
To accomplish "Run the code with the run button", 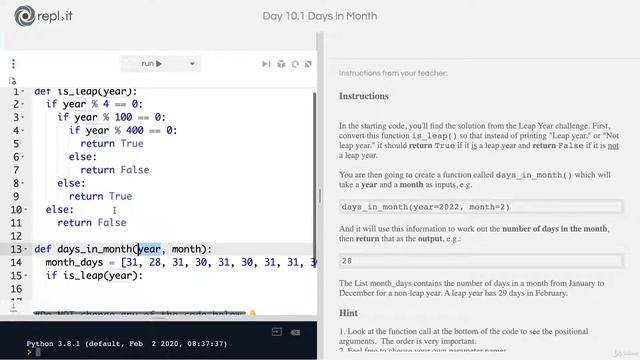I will tap(152, 64).
